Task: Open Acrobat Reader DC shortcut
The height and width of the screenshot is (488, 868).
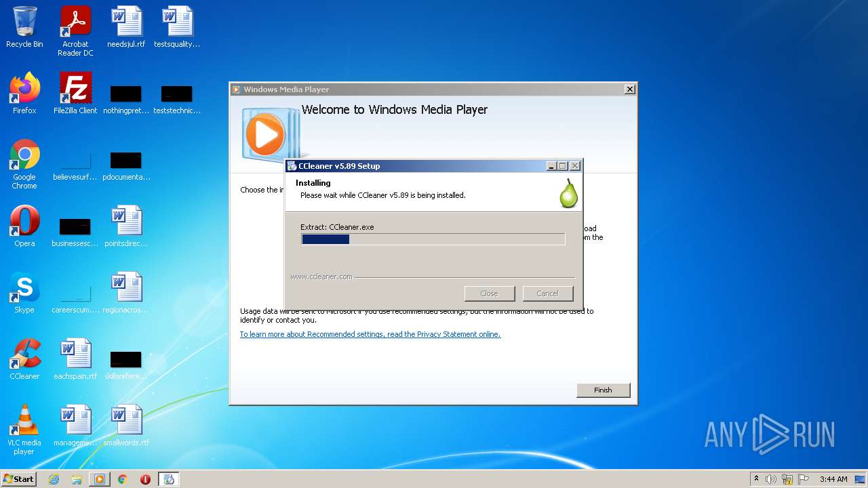Action: tap(75, 31)
